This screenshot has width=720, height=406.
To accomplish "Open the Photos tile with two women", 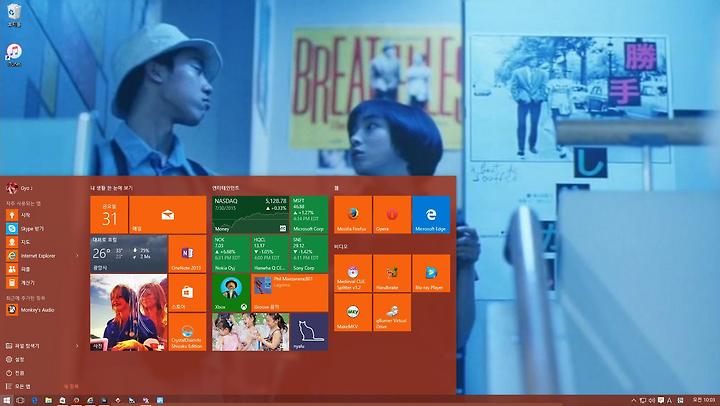I will coord(129,312).
